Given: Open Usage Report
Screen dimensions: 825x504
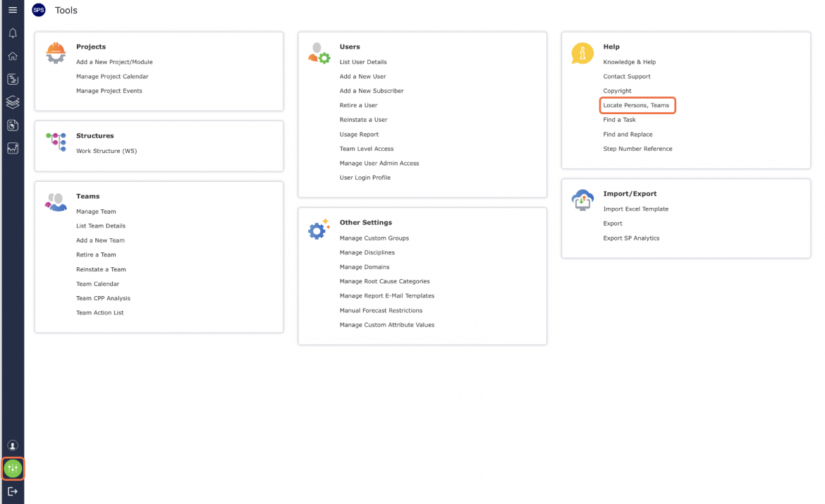Looking at the screenshot, I should tap(359, 135).
